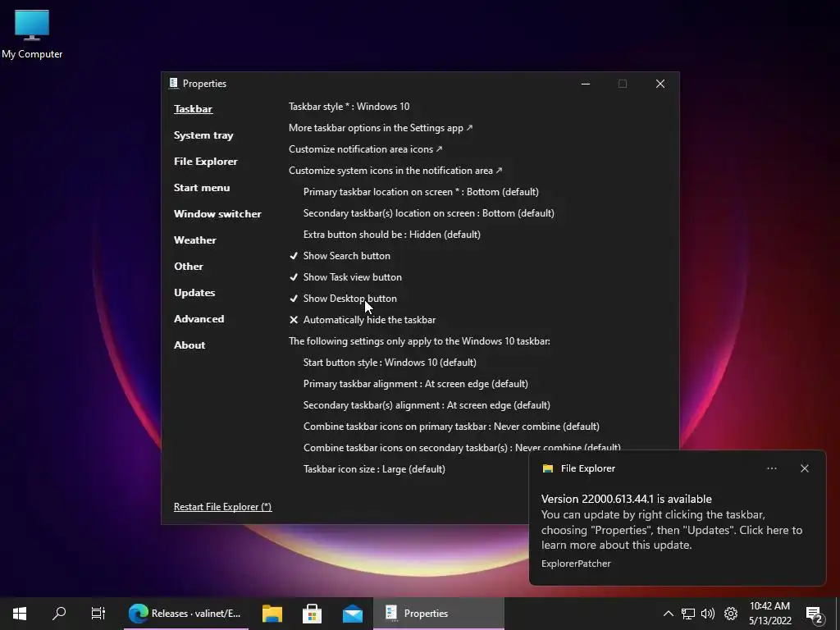Image resolution: width=840 pixels, height=630 pixels.
Task: Click the Properties window title icon
Action: [x=174, y=83]
